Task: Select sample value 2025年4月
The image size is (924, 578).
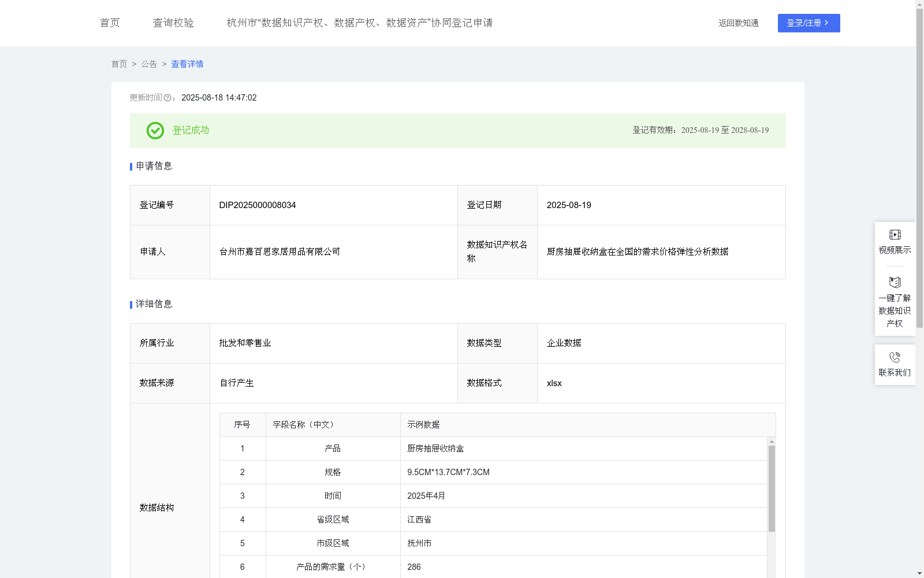Action: (x=426, y=496)
